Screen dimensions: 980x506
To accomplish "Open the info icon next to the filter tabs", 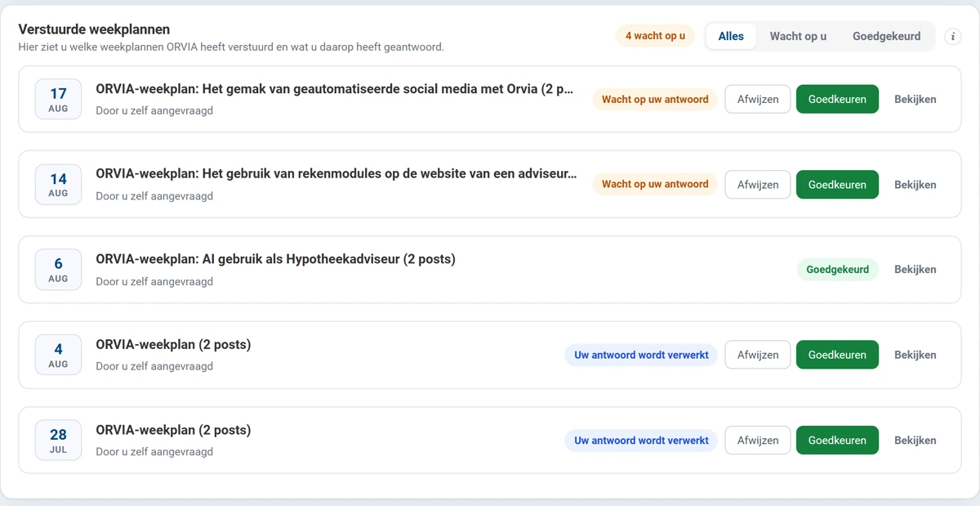I will tap(953, 36).
